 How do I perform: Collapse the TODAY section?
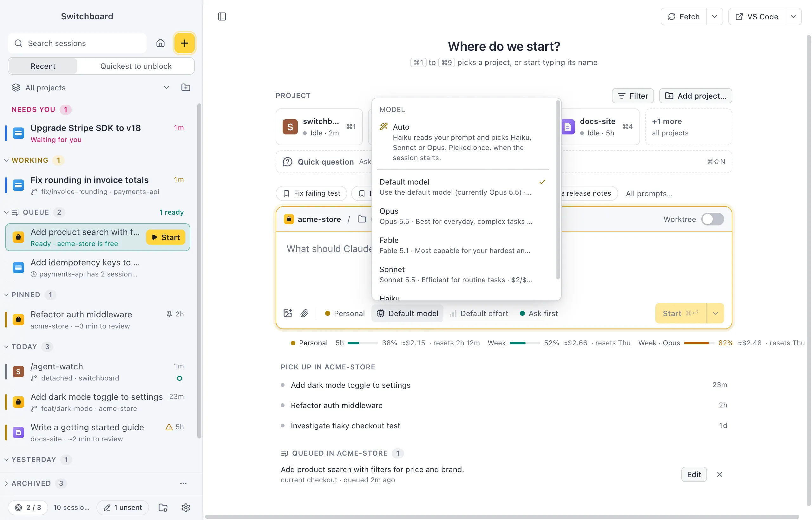click(x=6, y=347)
